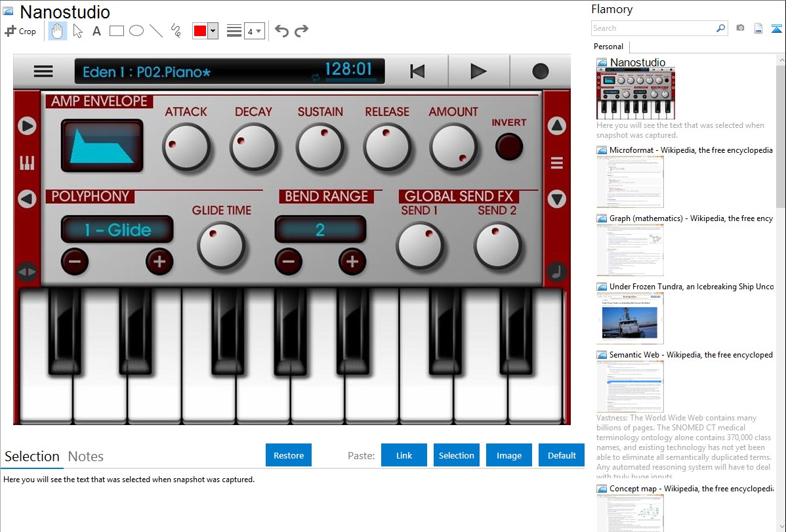Click the Paste Image button
Viewport: 786px width, 532px height.
click(508, 455)
